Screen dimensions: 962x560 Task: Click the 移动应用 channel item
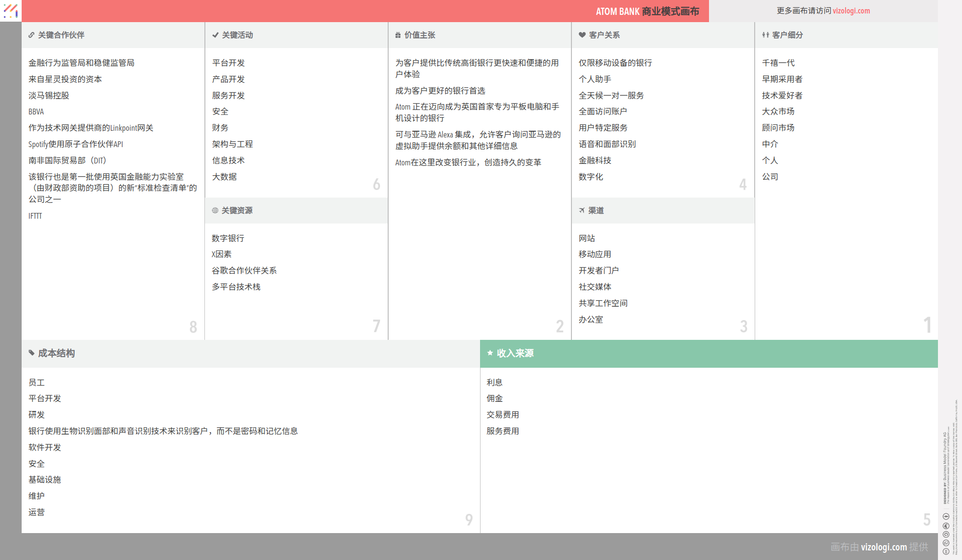pyautogui.click(x=595, y=254)
